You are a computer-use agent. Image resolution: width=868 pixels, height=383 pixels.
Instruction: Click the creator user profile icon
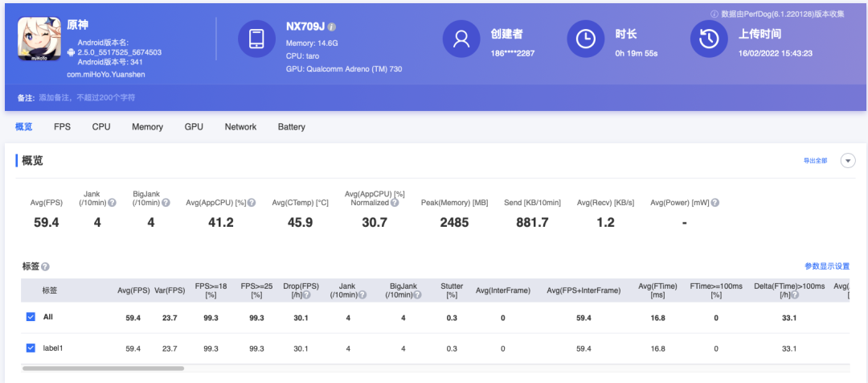click(461, 39)
